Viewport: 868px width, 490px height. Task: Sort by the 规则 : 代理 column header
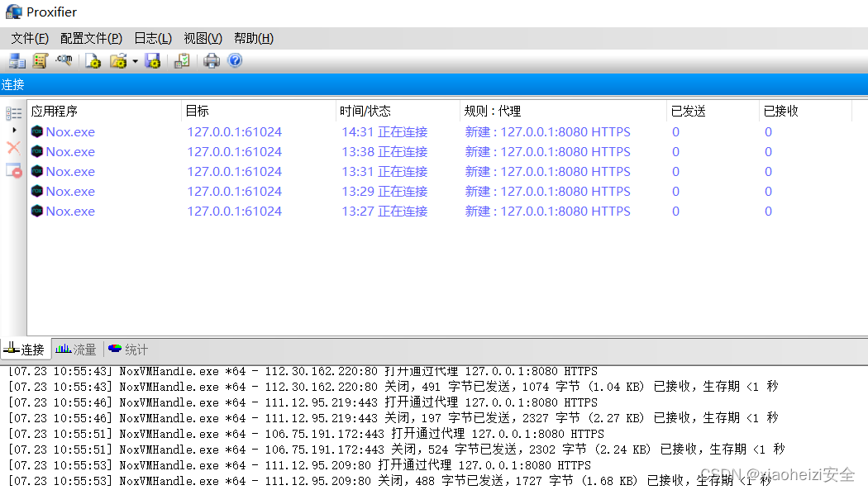click(x=563, y=112)
